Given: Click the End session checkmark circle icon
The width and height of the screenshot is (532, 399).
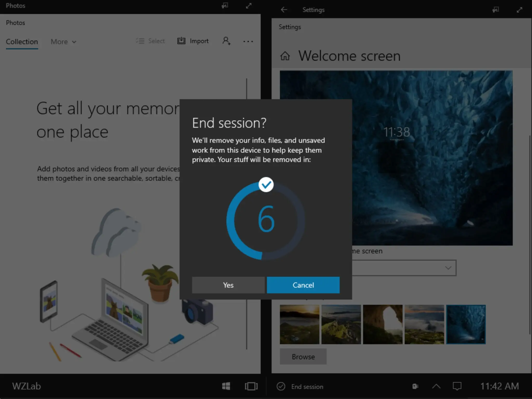Looking at the screenshot, I should click(x=281, y=386).
